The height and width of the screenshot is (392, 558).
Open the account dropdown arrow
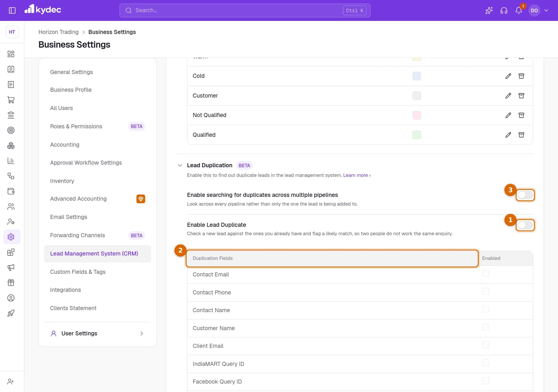point(546,10)
